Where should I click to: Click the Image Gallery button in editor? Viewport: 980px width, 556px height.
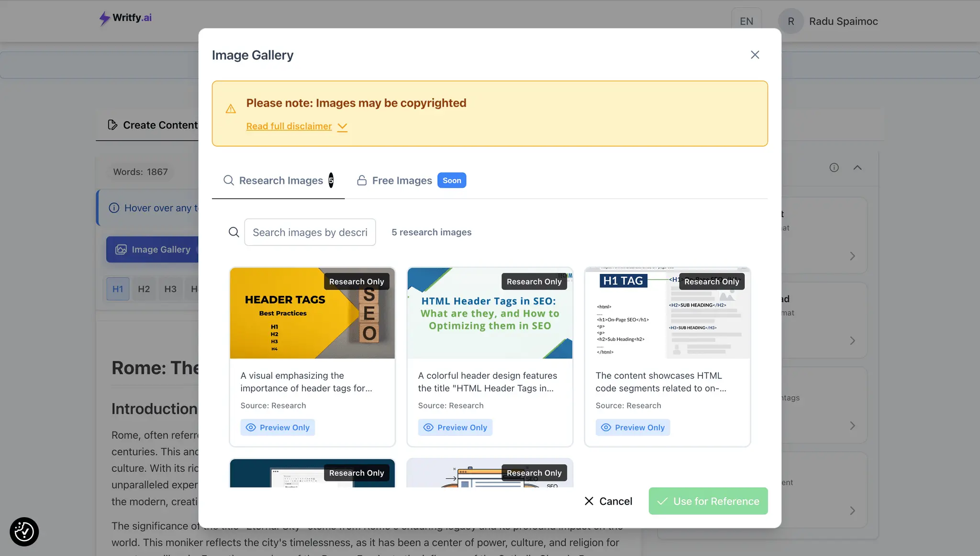pyautogui.click(x=153, y=250)
